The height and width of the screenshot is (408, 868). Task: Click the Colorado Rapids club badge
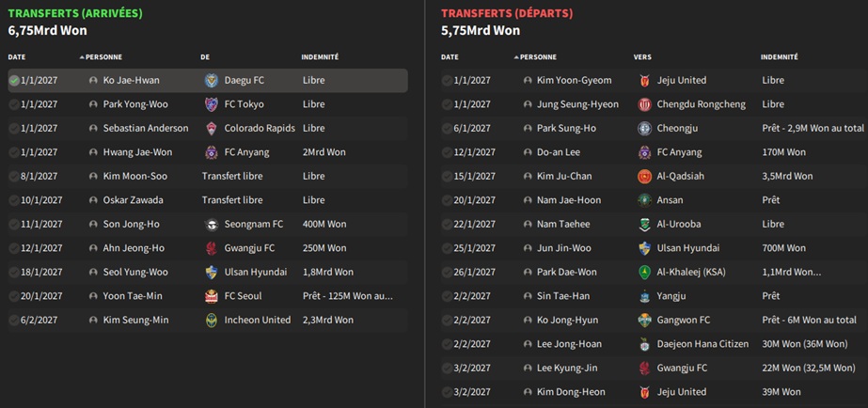(x=211, y=129)
